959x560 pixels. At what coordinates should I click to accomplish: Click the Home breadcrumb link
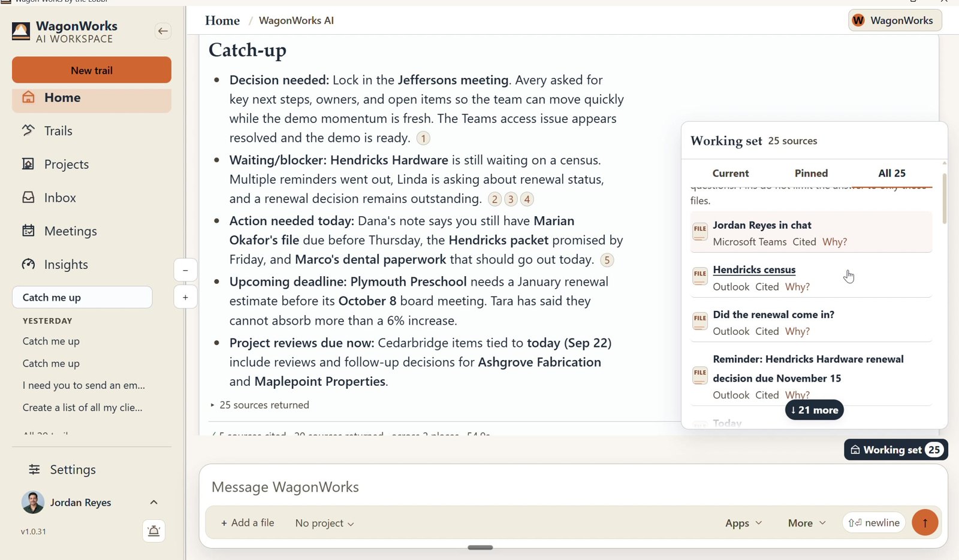(x=222, y=21)
